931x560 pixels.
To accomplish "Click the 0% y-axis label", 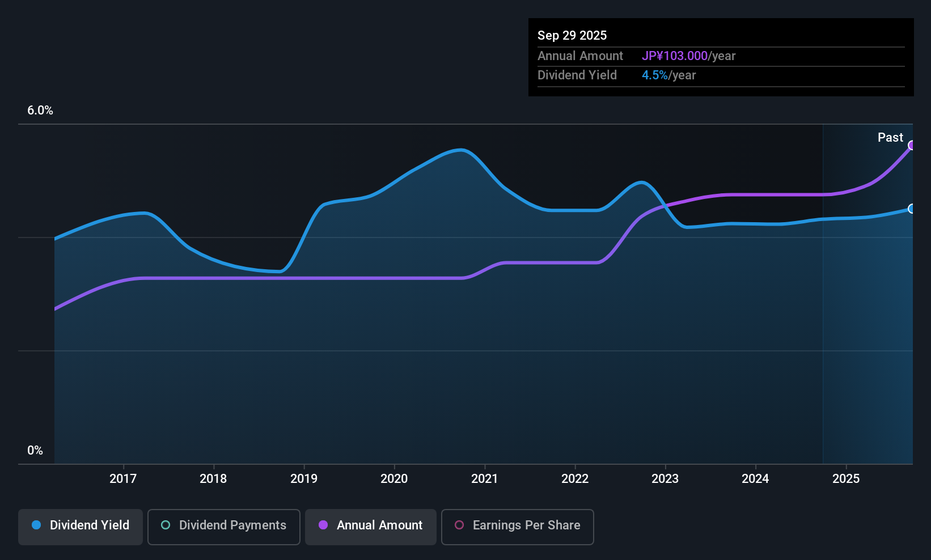I will coord(35,451).
